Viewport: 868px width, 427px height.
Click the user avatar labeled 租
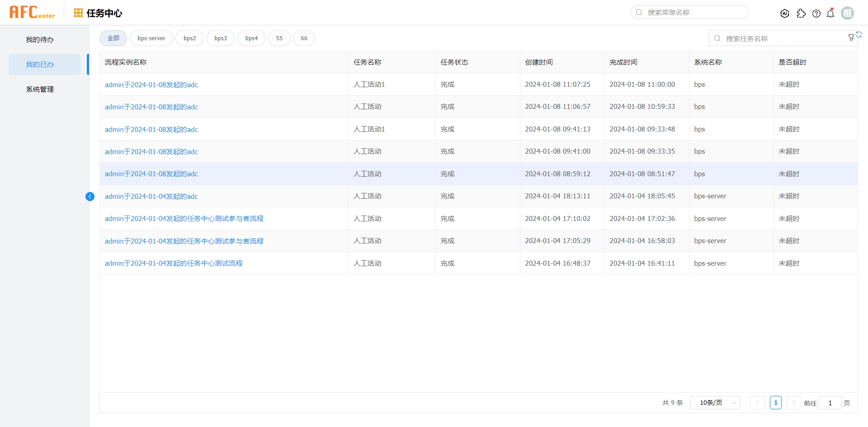pos(847,13)
